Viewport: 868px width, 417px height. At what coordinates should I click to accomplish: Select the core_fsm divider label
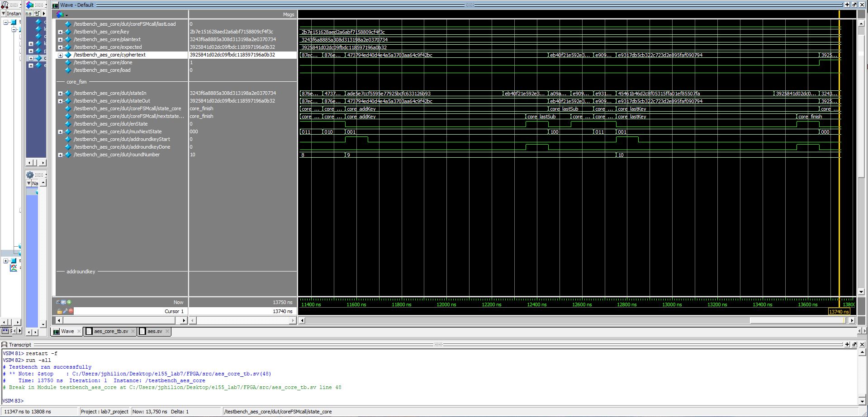click(76, 82)
